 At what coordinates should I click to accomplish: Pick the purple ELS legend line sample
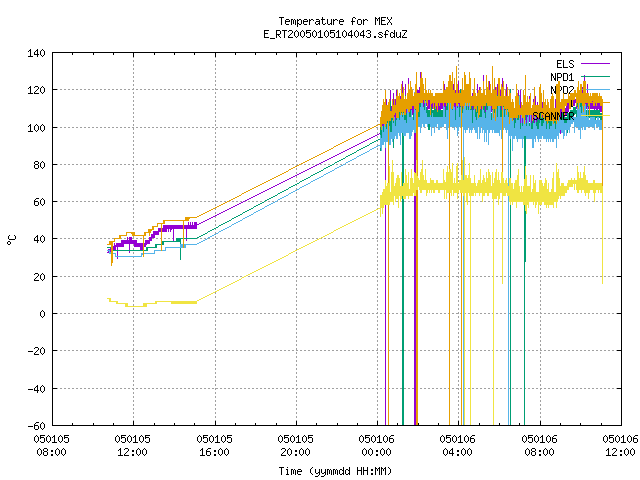pos(595,64)
